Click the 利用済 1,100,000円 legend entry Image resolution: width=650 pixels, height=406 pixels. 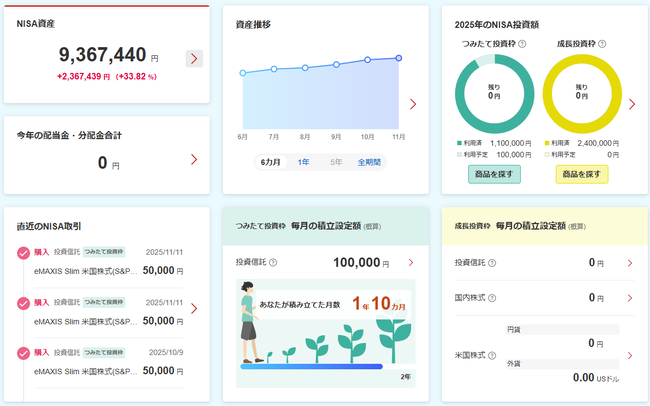[494, 143]
